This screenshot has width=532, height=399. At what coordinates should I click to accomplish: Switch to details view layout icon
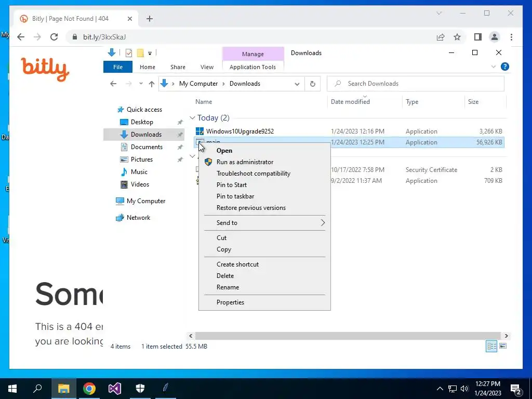[491, 346]
